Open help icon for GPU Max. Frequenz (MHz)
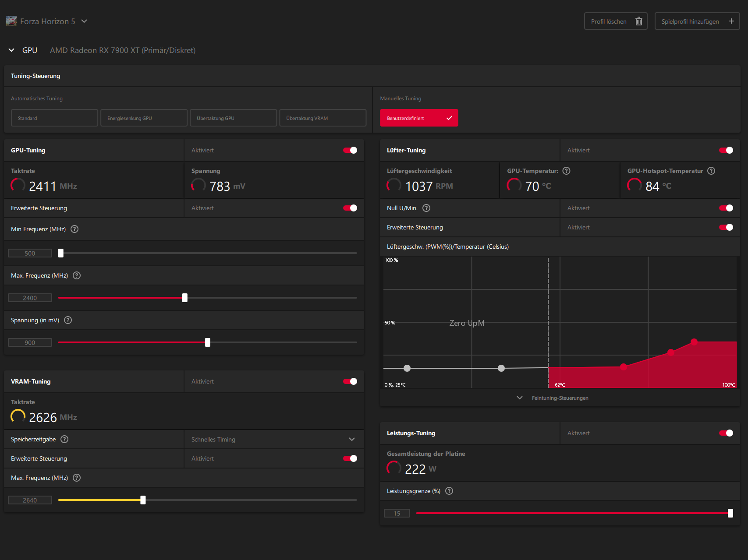748x560 pixels. [x=77, y=275]
